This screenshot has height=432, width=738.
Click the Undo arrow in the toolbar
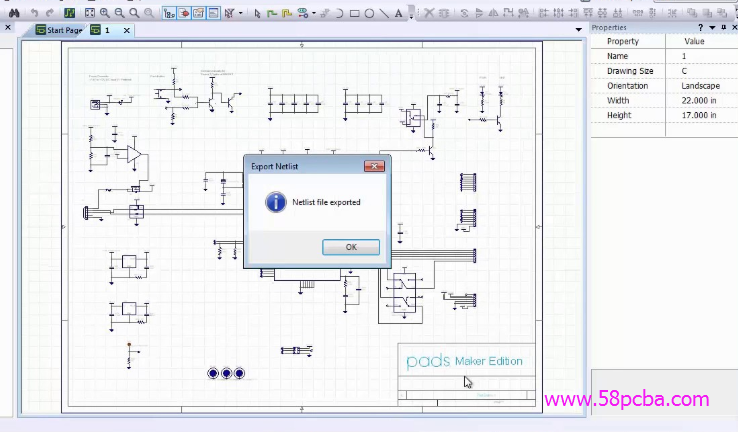tap(35, 13)
